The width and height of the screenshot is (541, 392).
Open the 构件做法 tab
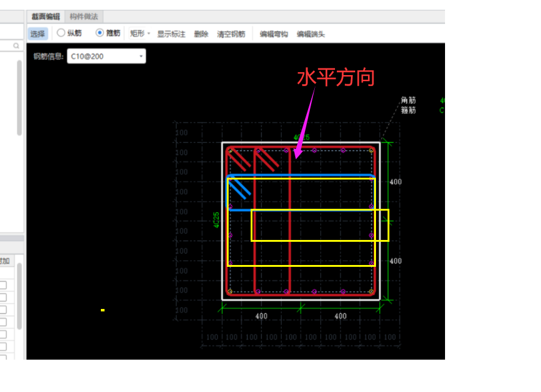[x=84, y=16]
